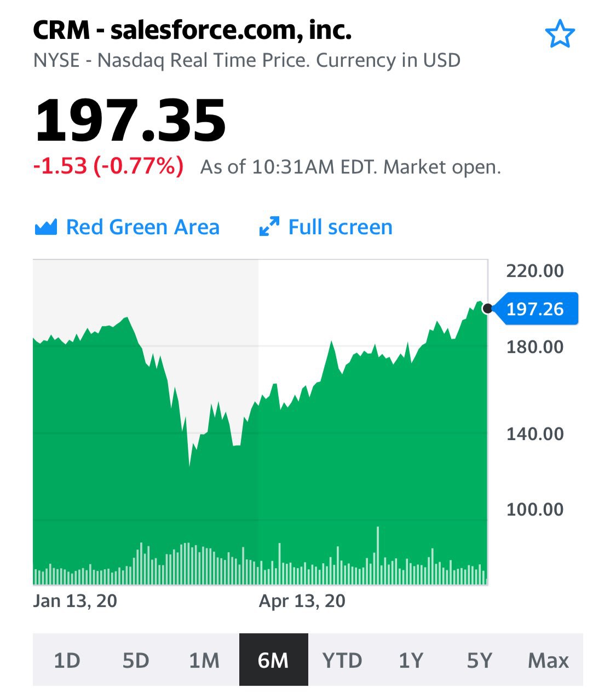The height and width of the screenshot is (700, 616).
Task: Click 'As of 10:31AM EDT. Market open.' text
Action: [x=350, y=166]
